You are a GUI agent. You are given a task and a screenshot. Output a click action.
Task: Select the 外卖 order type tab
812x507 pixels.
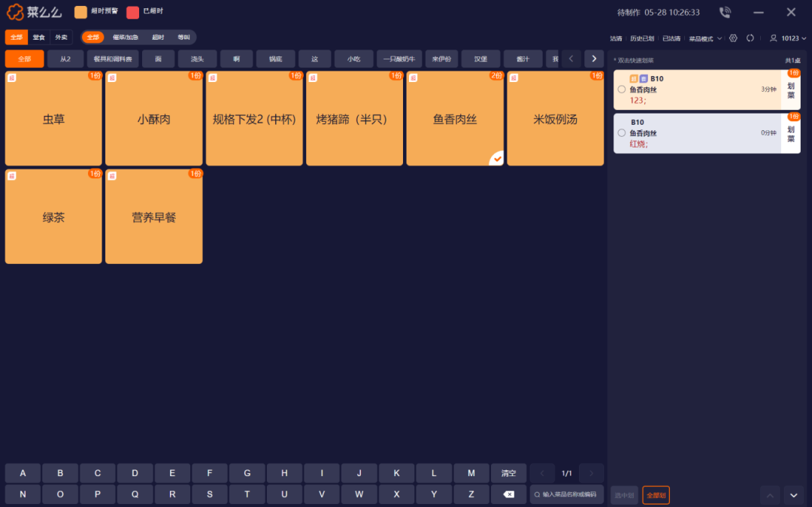tap(61, 38)
